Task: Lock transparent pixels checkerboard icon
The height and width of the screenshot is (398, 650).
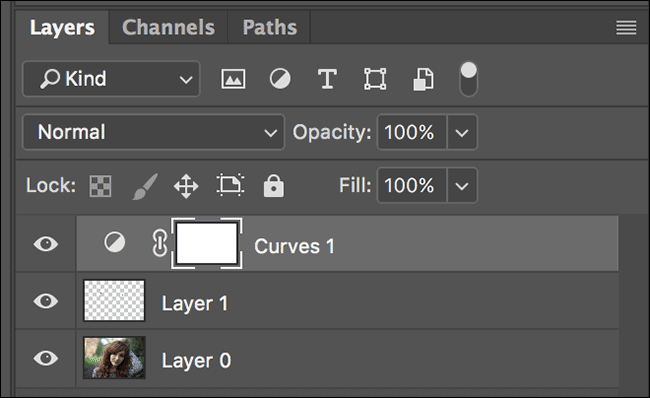Action: [100, 186]
